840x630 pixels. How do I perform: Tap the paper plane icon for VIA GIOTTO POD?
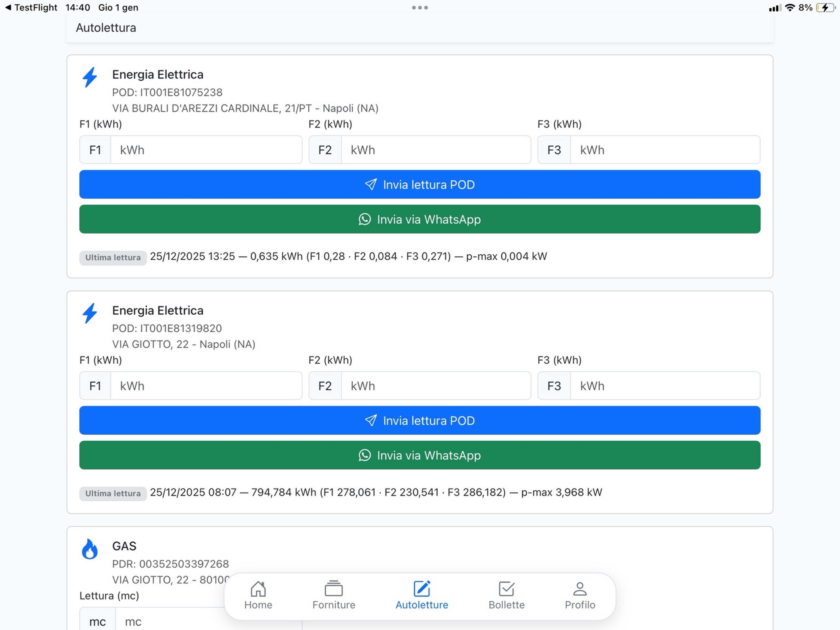[x=371, y=421]
